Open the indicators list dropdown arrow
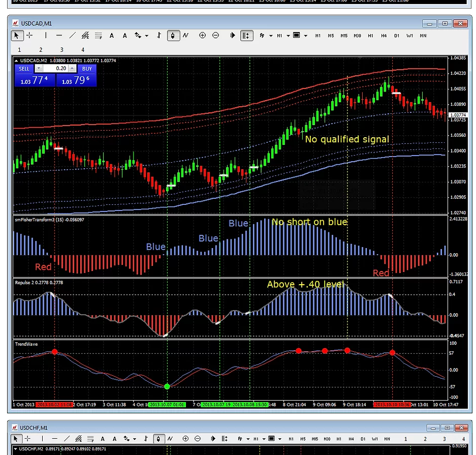 271,36
